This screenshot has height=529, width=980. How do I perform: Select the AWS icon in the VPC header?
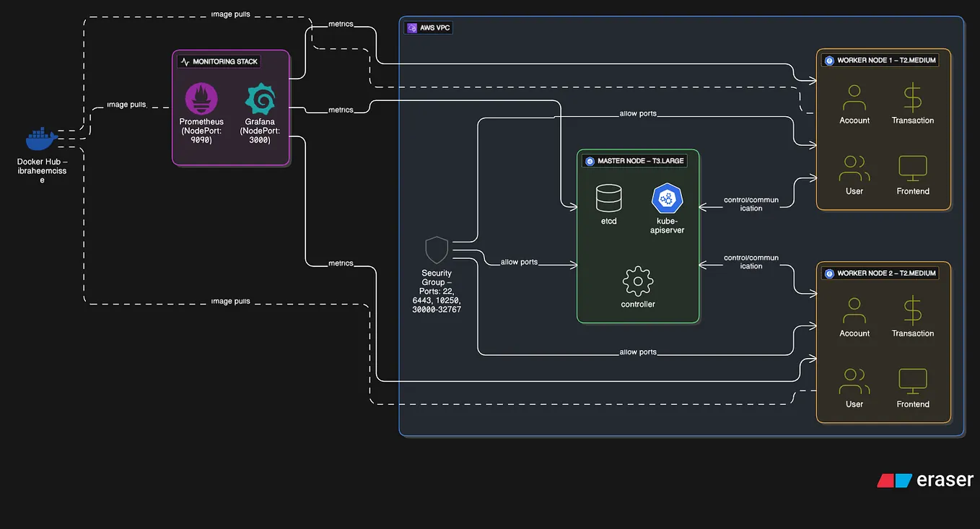[x=411, y=27]
